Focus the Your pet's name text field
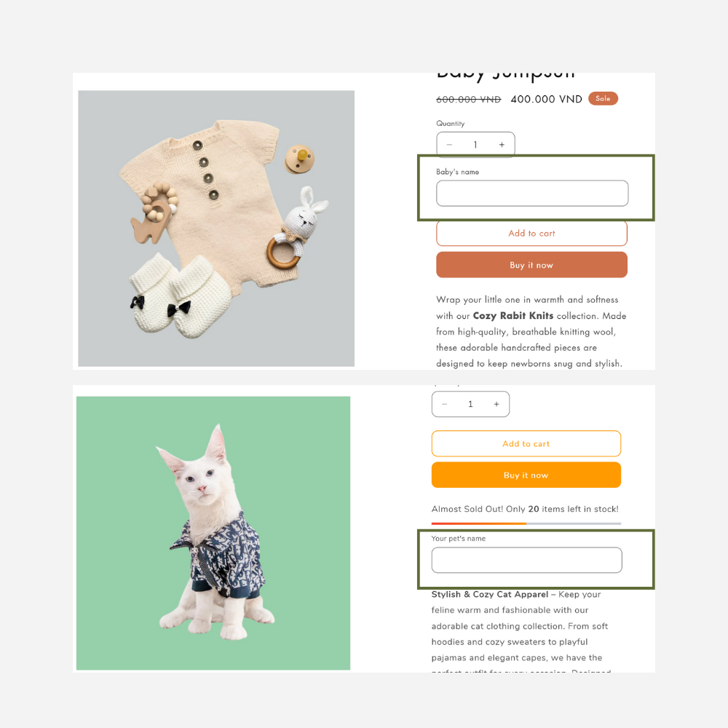 526,560
